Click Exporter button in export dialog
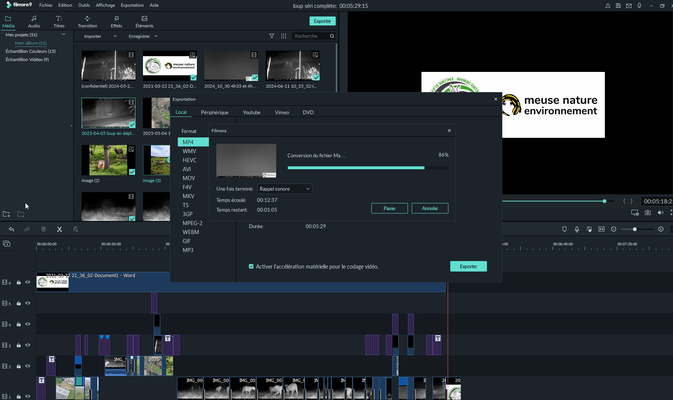The image size is (673, 400). pos(468,266)
